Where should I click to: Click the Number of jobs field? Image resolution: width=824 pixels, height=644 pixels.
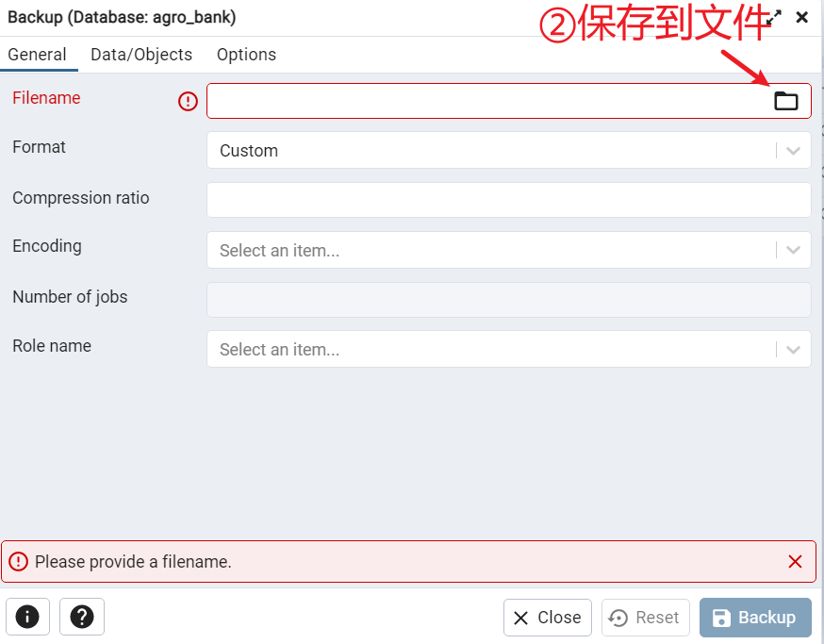point(509,300)
